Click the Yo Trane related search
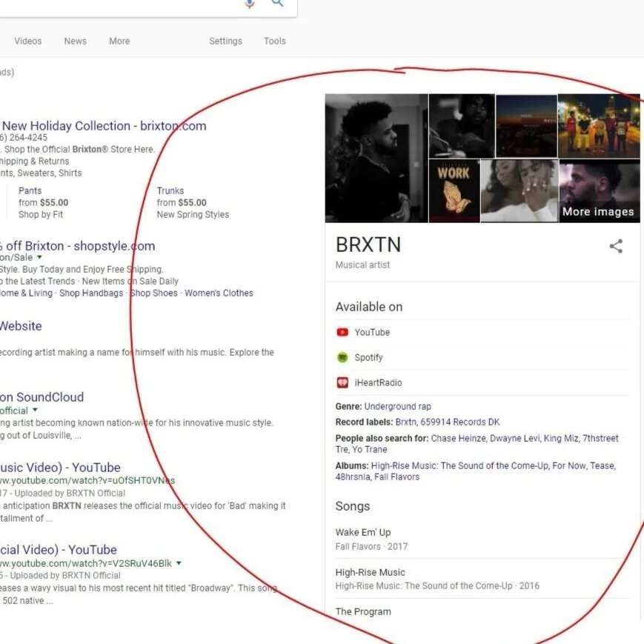This screenshot has height=644, width=644. coord(369,449)
